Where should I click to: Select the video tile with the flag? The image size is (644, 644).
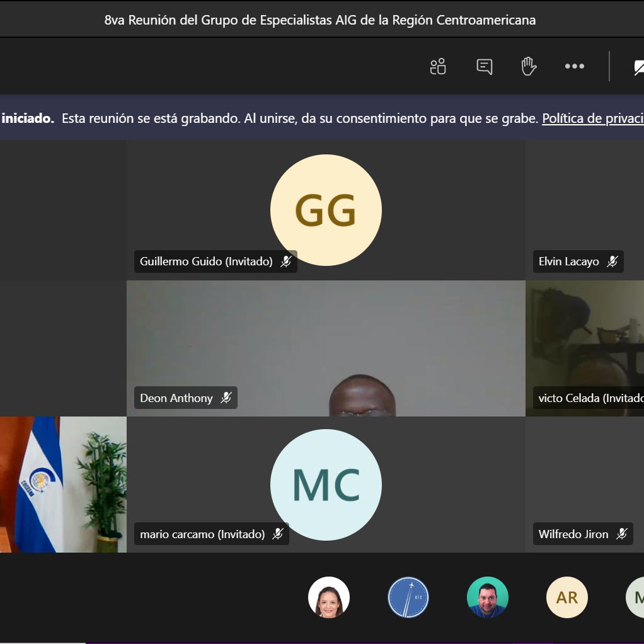point(63,484)
